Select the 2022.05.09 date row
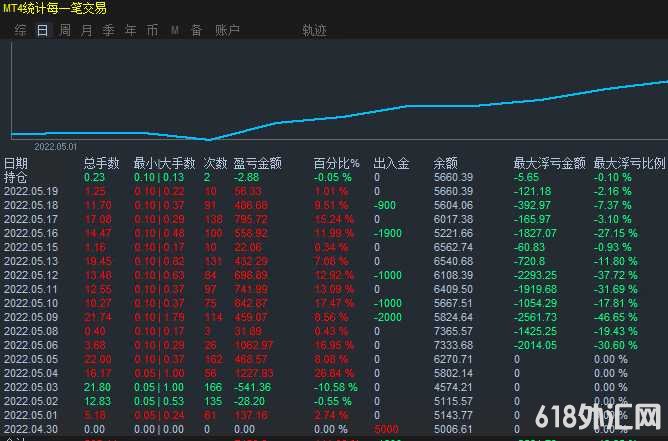The width and height of the screenshot is (668, 441). [31, 317]
